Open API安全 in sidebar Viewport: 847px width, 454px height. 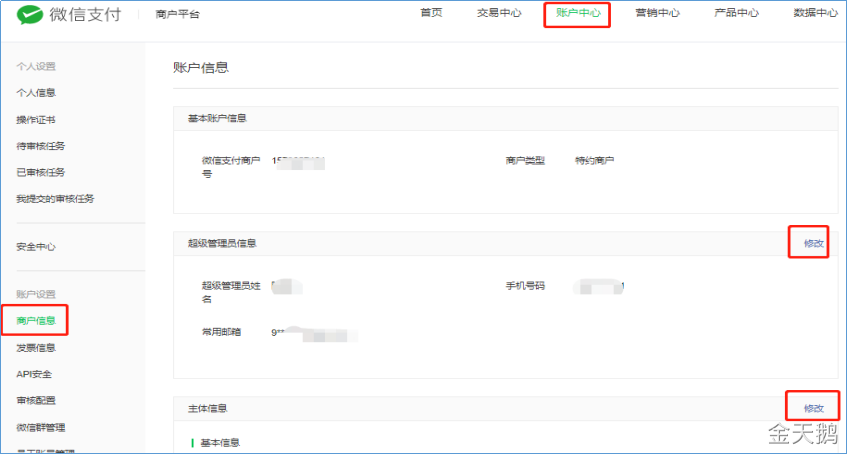coord(34,374)
